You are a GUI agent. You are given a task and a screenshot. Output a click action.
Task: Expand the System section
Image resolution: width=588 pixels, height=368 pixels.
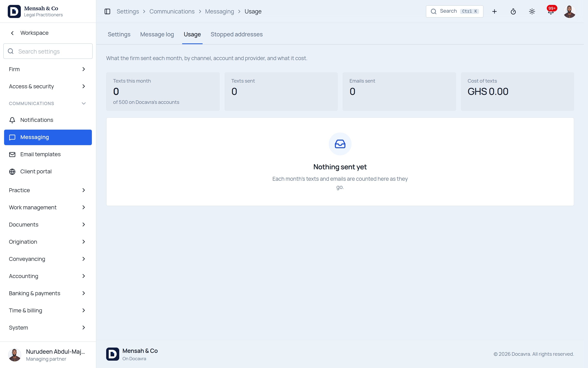click(48, 328)
